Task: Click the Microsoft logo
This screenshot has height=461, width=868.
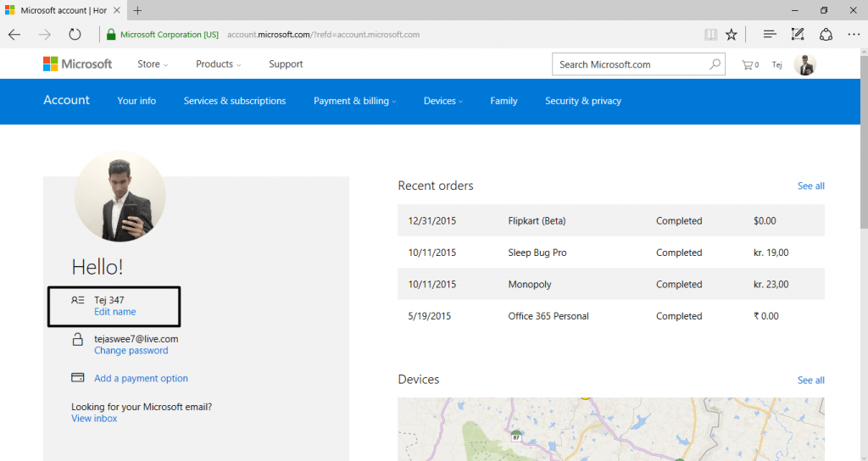Action: tap(77, 64)
